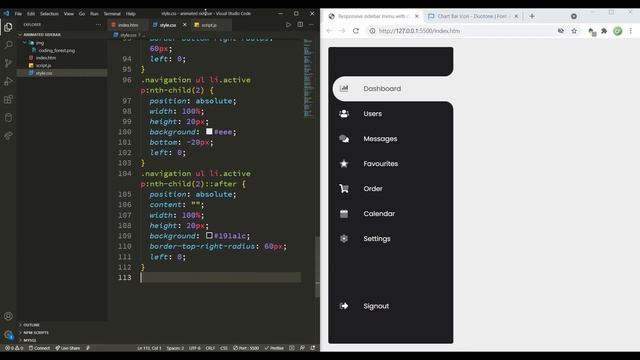The width and height of the screenshot is (640, 360).
Task: Click Live Share in the status bar
Action: (68, 348)
